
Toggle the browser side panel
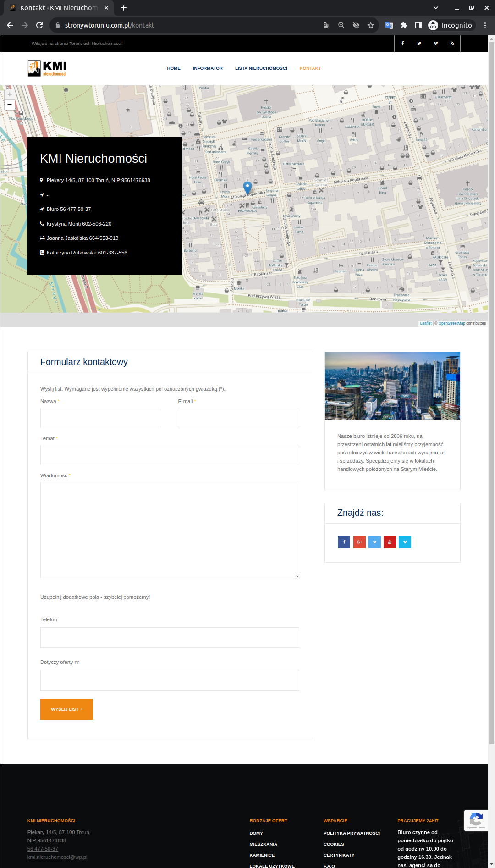tap(418, 25)
